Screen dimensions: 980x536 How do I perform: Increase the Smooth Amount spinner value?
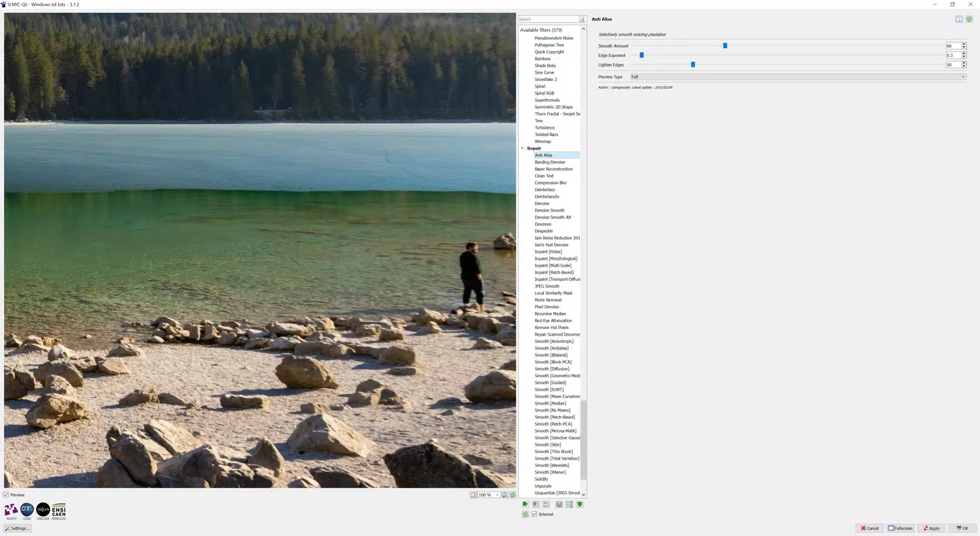coord(964,44)
